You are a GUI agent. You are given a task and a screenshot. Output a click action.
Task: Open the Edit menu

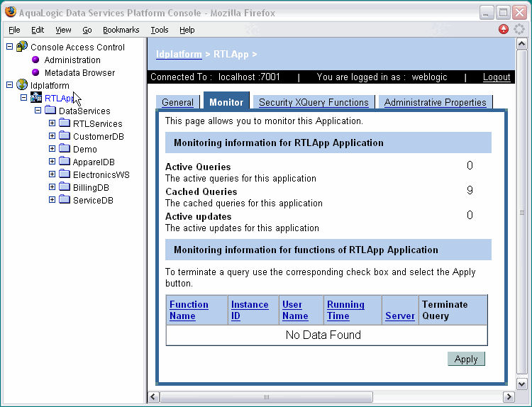(x=38, y=30)
